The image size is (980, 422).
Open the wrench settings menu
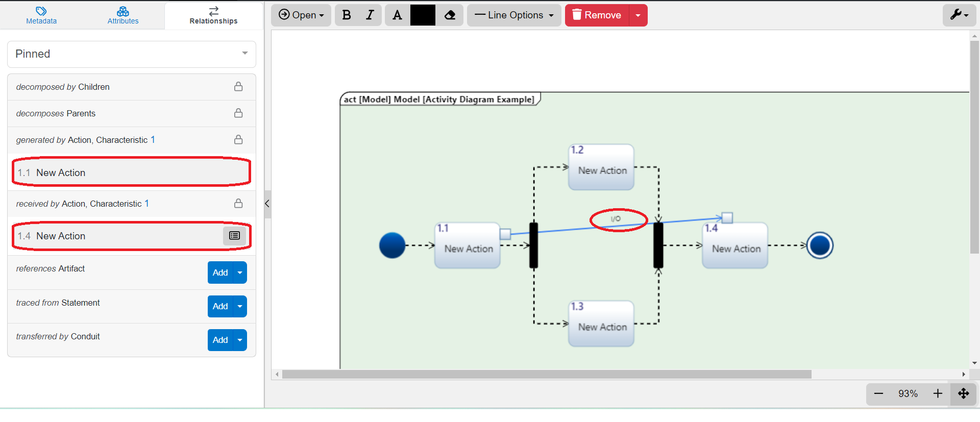pyautogui.click(x=959, y=15)
